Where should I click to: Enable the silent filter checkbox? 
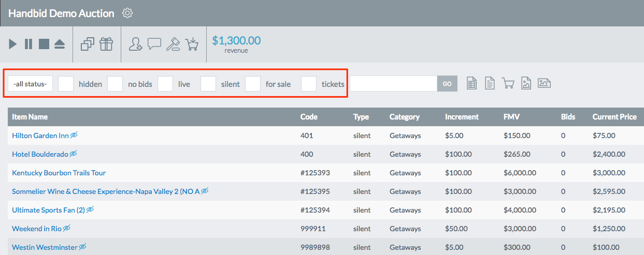tap(208, 84)
